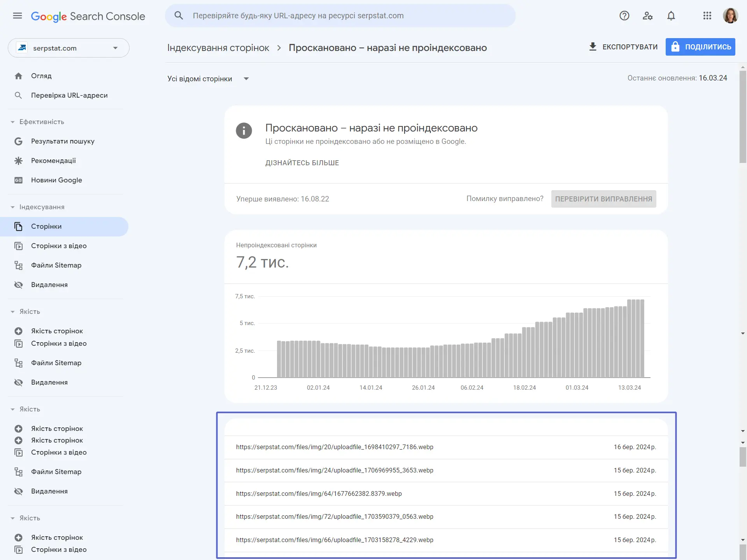The image size is (747, 560).
Task: Click the magnifier icon in top search bar
Action: (179, 16)
